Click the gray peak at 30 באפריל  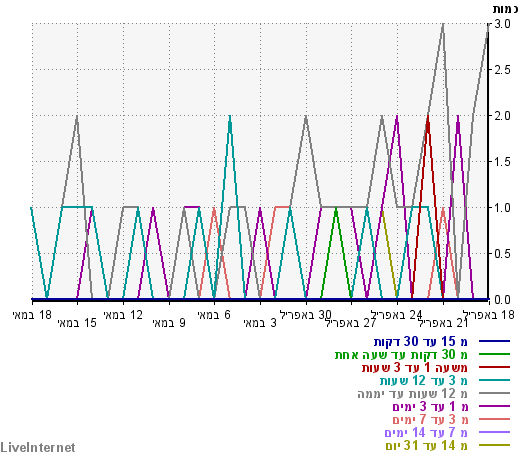[306, 116]
